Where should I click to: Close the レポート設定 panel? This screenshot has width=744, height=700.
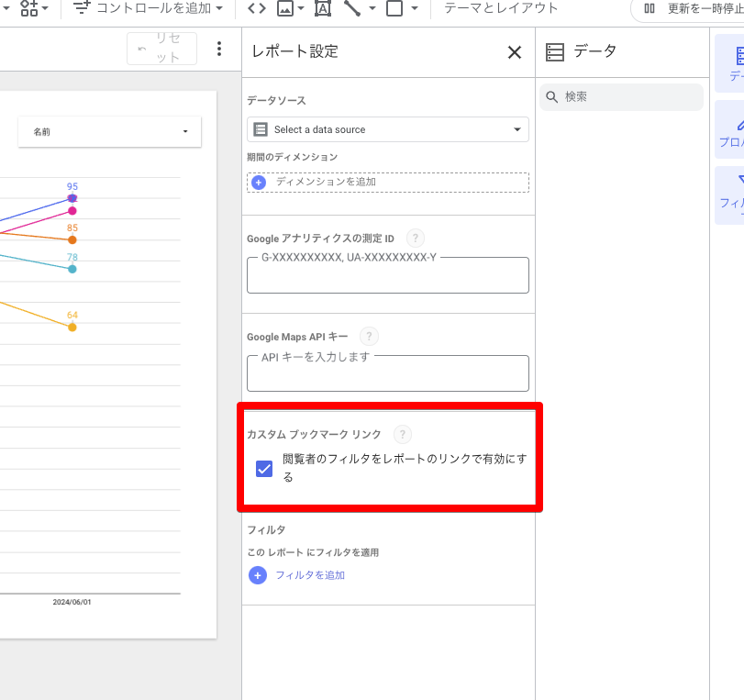(x=514, y=52)
